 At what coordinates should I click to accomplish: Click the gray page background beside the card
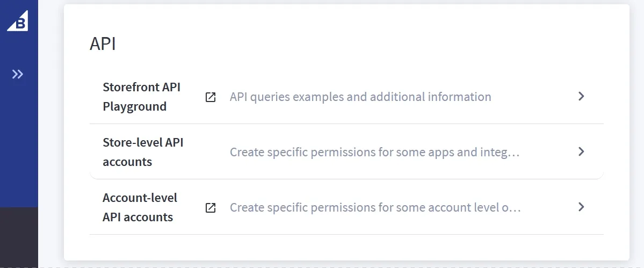pyautogui.click(x=51, y=134)
